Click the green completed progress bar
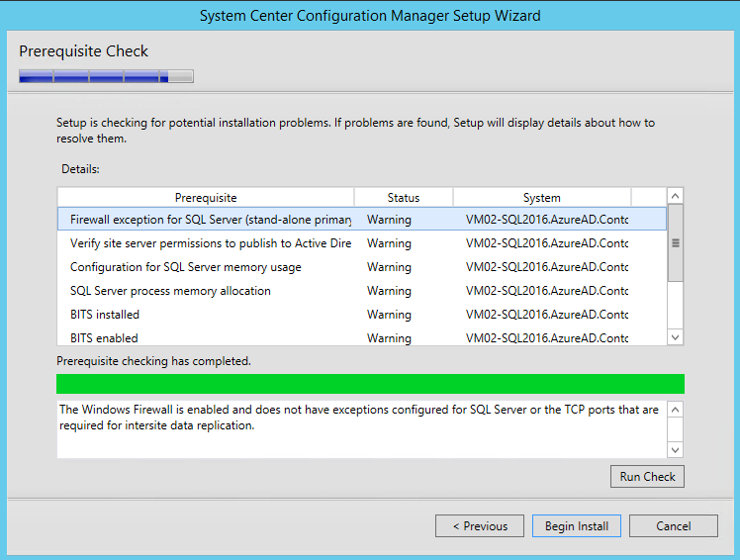Image resolution: width=740 pixels, height=560 pixels. (x=370, y=384)
